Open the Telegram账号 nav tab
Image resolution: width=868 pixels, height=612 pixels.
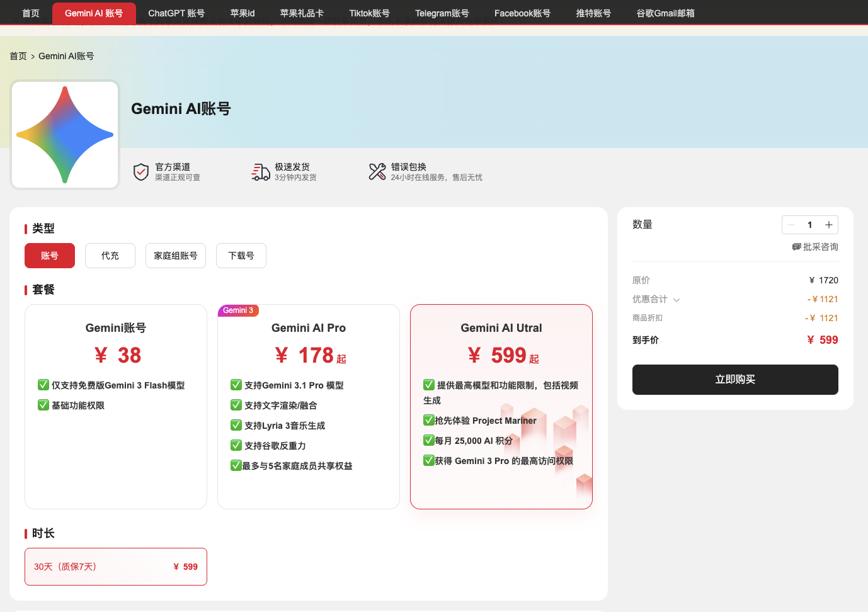442,13
